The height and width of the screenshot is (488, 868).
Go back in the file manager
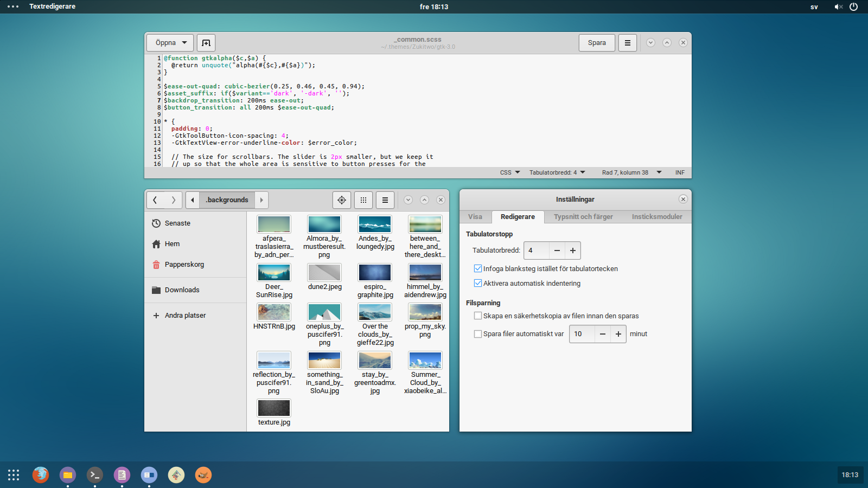point(155,200)
